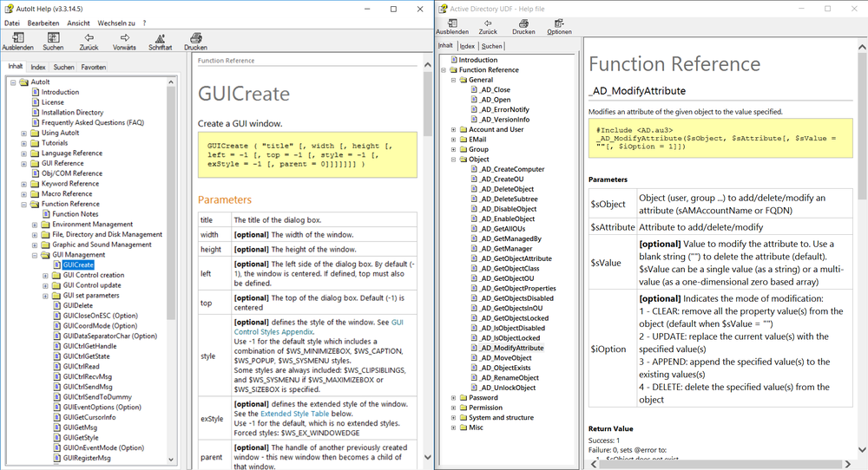
Task: Select _AD_ModifyAttribute in the tree
Action: tap(512, 348)
